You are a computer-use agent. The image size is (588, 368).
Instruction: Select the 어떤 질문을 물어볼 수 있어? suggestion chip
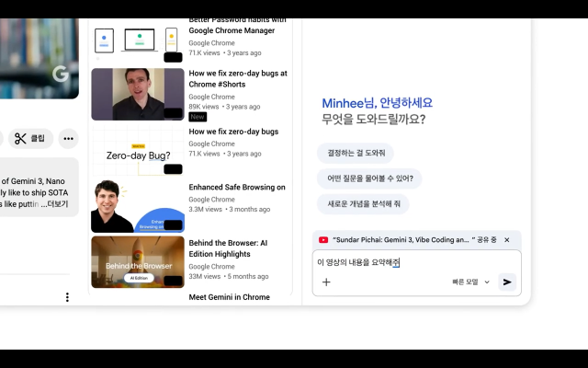(369, 178)
